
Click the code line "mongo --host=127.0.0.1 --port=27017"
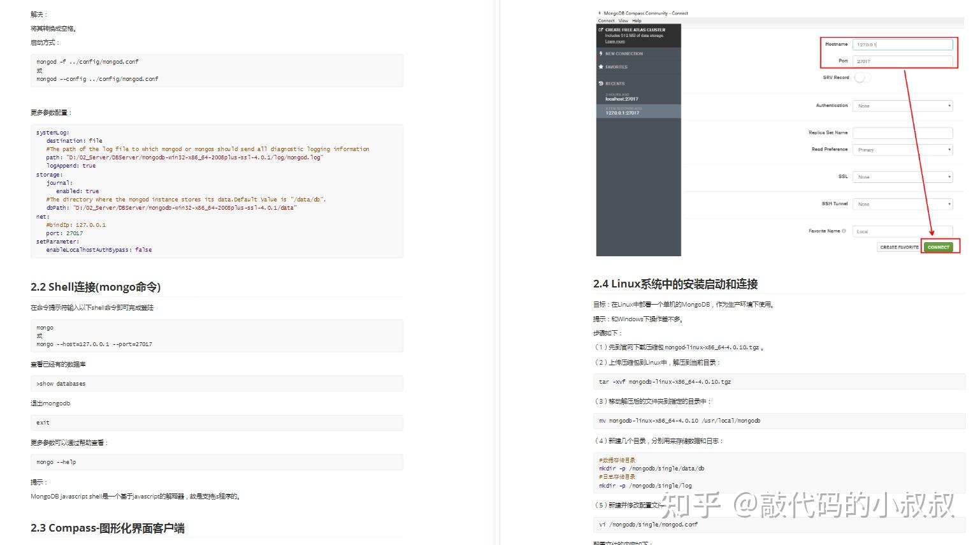point(94,344)
